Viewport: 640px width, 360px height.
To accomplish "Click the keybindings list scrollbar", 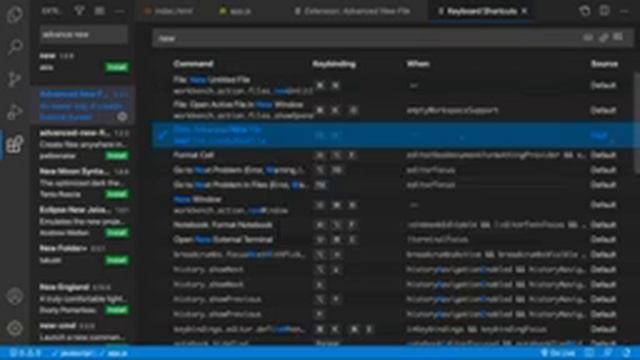I will click(x=636, y=122).
